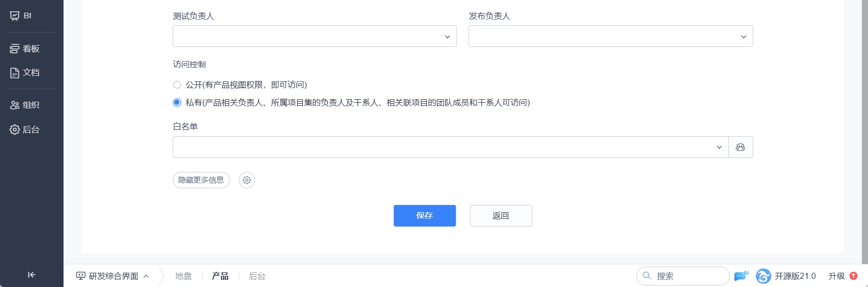
Task: Click the 返回 (Back) button
Action: tap(501, 216)
